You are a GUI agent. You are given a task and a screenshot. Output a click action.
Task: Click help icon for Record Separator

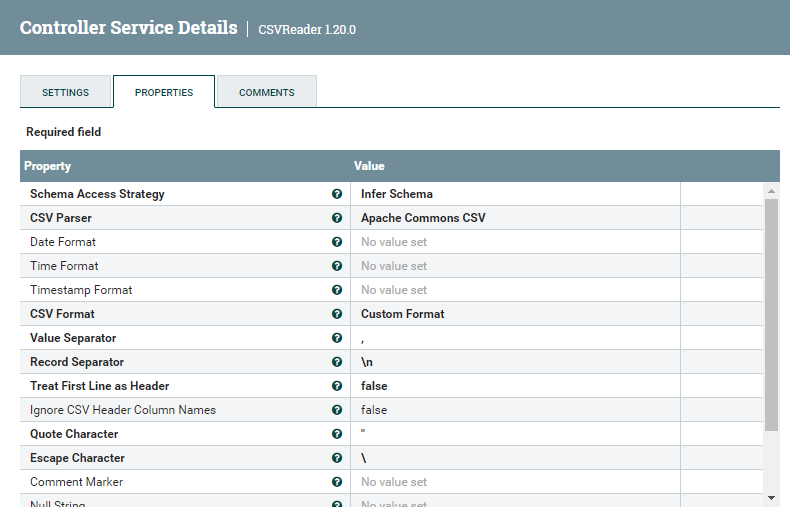(x=337, y=362)
